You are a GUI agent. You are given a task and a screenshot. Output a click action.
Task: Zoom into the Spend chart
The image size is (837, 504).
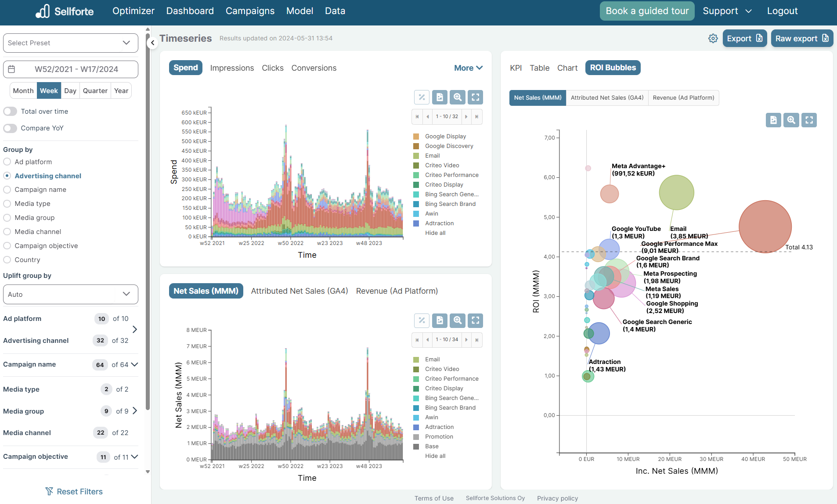click(x=458, y=97)
